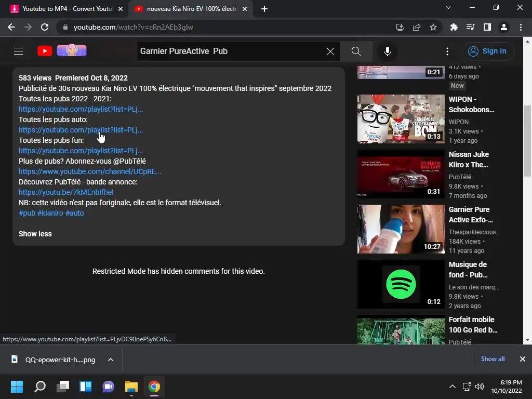532x399 pixels.
Task: Expand the download item options chevron
Action: tap(111, 360)
